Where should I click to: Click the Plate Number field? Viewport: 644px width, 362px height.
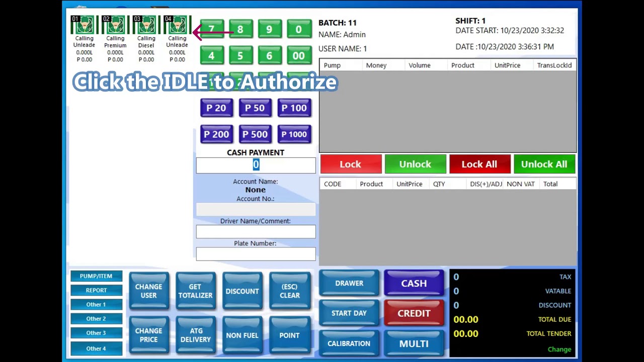pyautogui.click(x=256, y=254)
